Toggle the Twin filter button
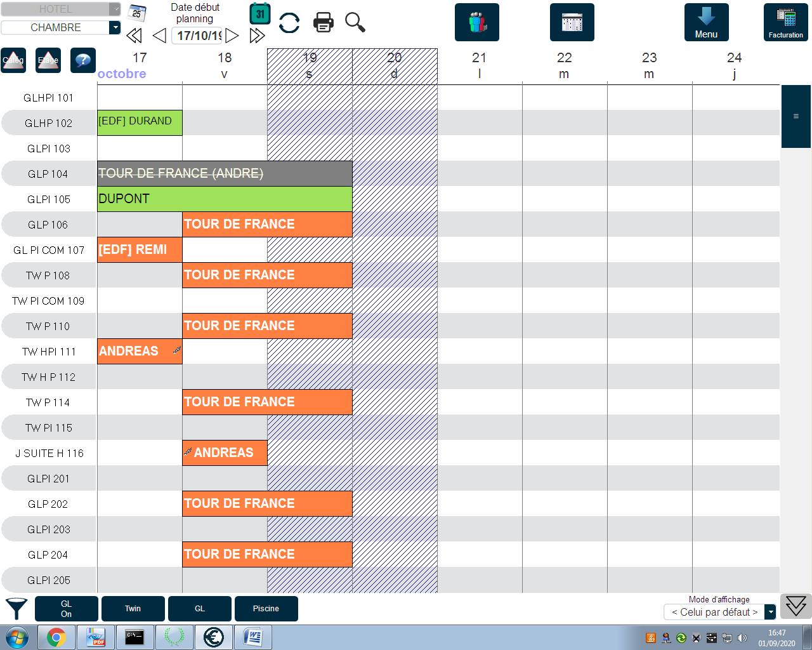Image resolution: width=812 pixels, height=650 pixels. click(x=133, y=609)
